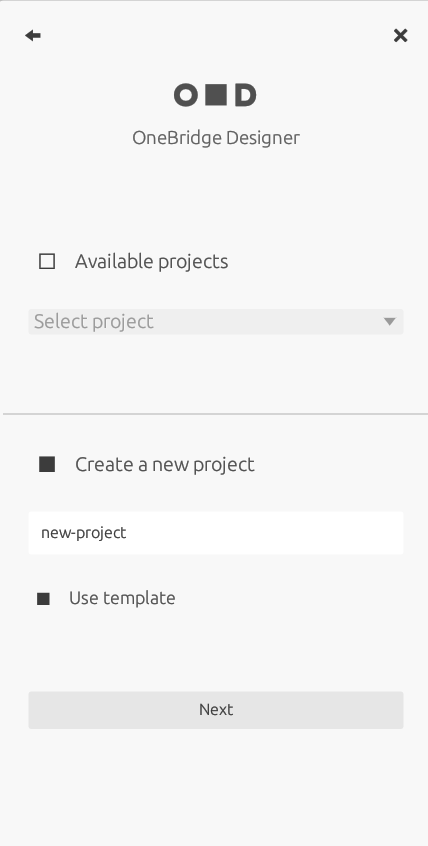Open the Select project dropdown

216,322
